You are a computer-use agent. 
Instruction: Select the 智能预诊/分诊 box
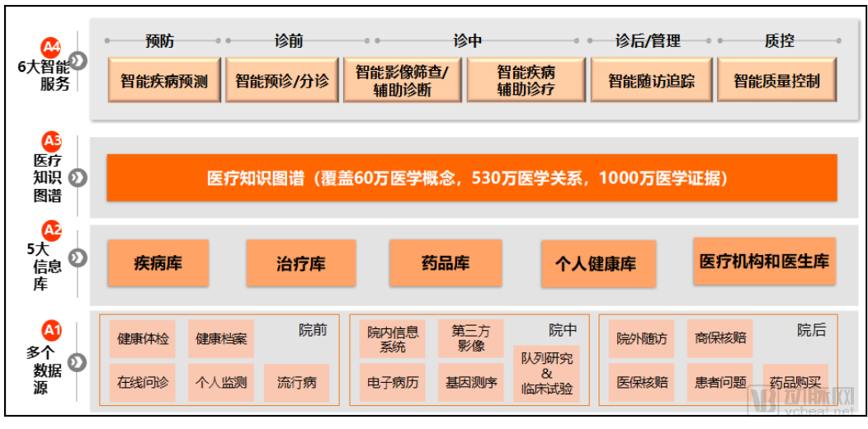coord(281,80)
